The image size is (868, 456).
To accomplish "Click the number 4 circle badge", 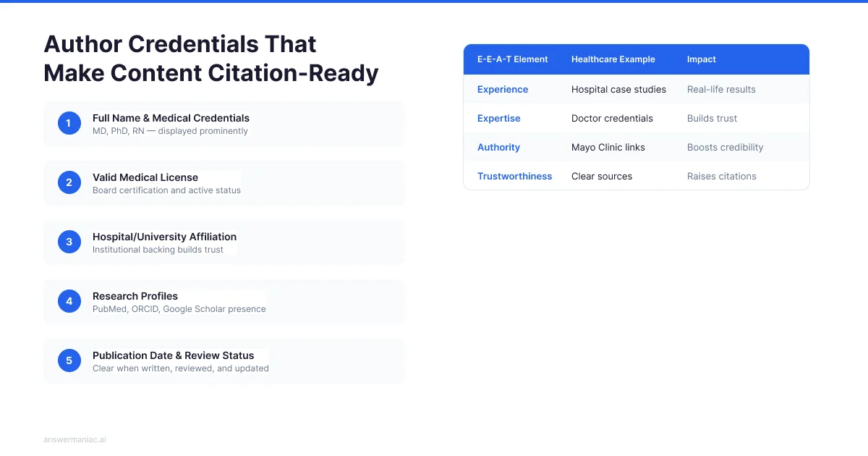I will click(x=69, y=302).
